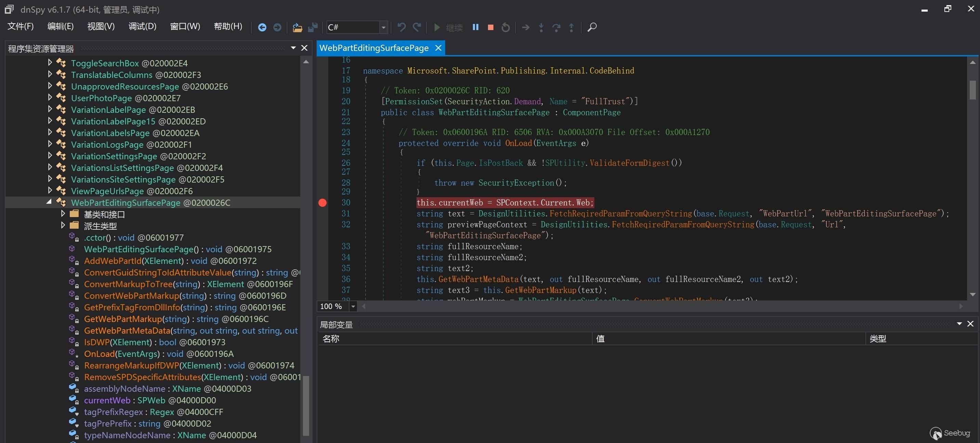
Task: Expand the ViewPageUrlsPage class node
Action: tap(50, 190)
